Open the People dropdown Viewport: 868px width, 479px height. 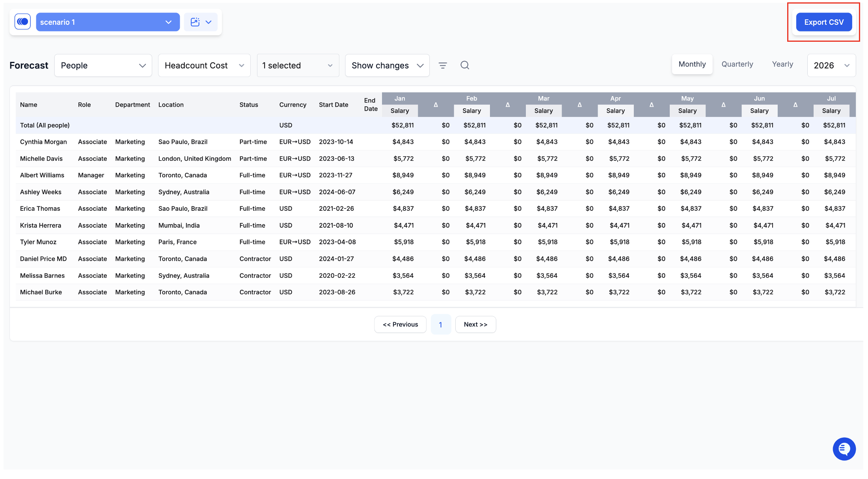[103, 65]
